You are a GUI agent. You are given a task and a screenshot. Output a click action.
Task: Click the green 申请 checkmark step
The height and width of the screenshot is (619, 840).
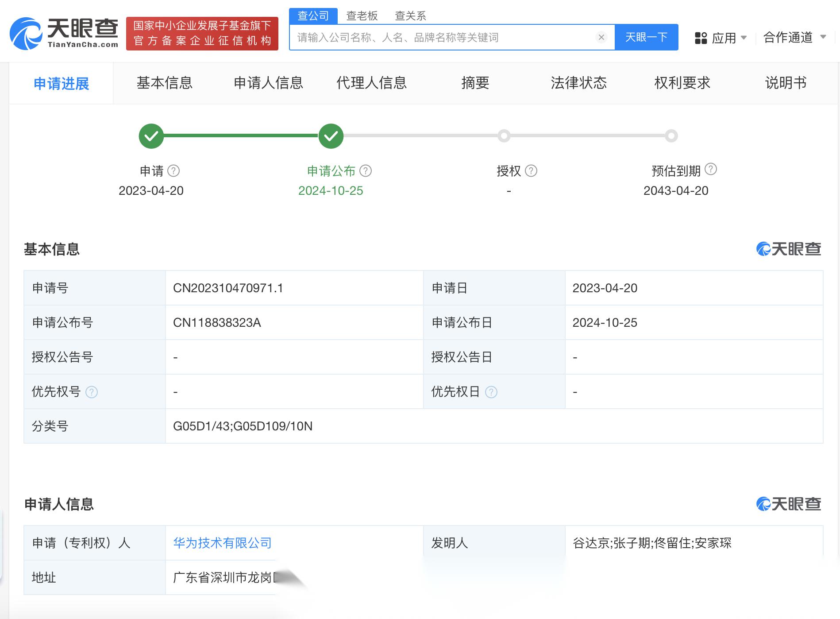tap(151, 136)
